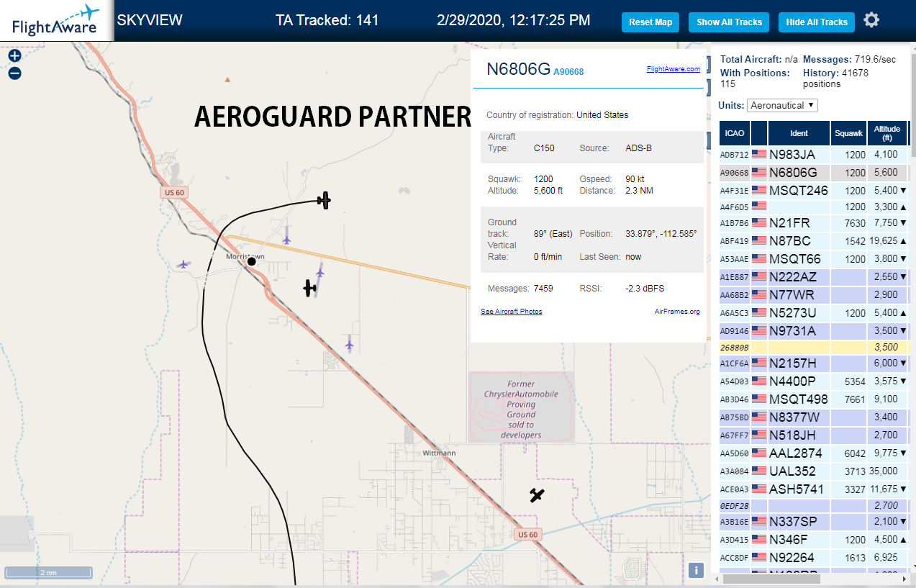This screenshot has height=588, width=916.
Task: Select the 0EDF28 ICAO row
Action: pyautogui.click(x=814, y=505)
